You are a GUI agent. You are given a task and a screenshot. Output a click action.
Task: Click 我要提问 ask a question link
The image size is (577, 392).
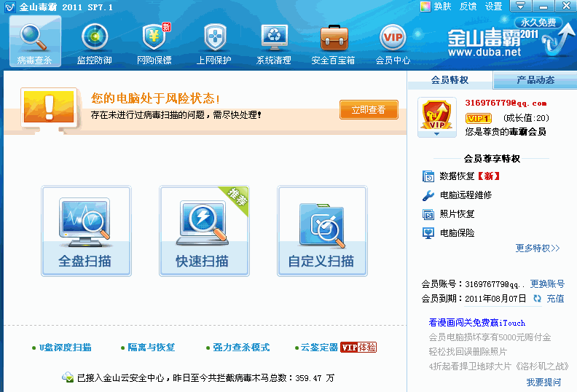[543, 383]
